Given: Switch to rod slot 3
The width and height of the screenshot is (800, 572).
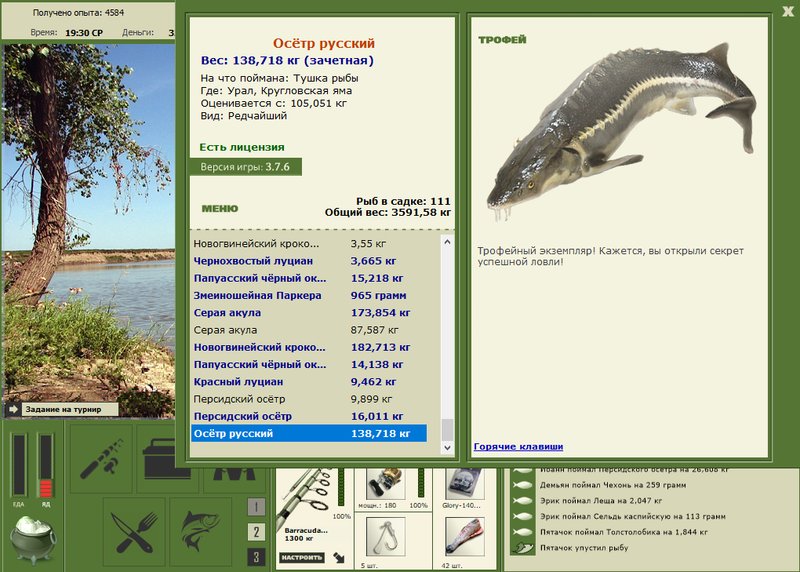Looking at the screenshot, I should pyautogui.click(x=256, y=557).
